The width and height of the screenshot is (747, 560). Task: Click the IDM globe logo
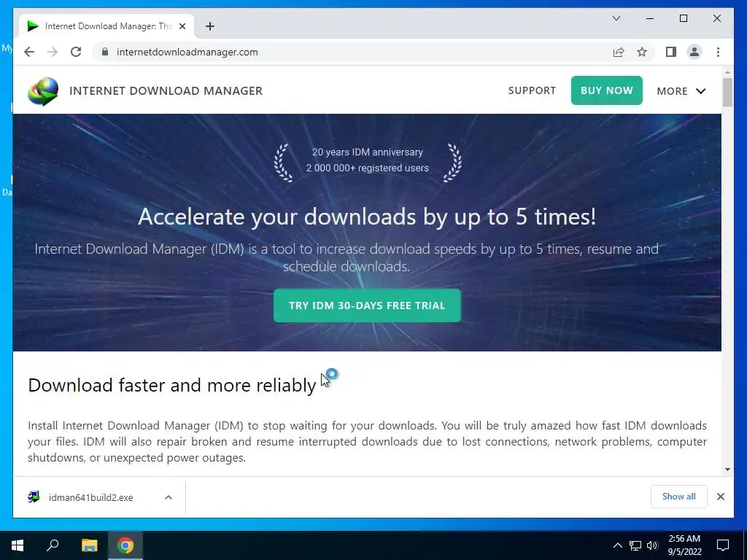[43, 91]
